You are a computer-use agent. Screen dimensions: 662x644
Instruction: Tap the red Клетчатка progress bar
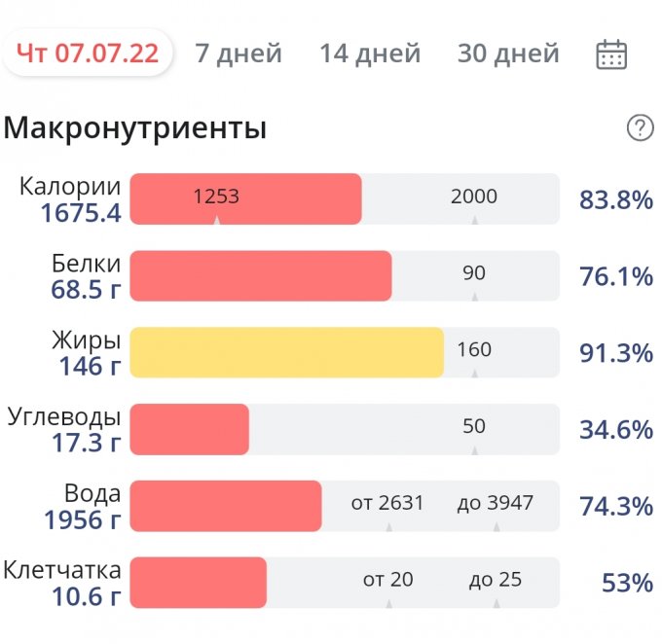pyautogui.click(x=199, y=583)
